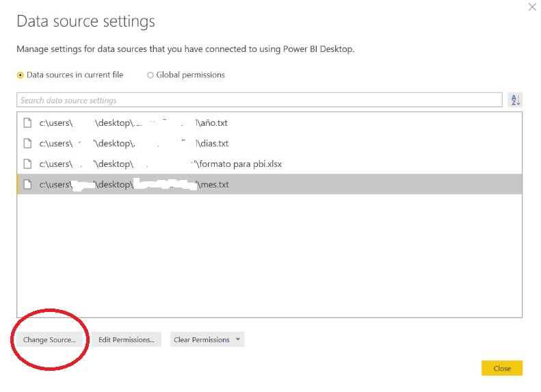Select the dias.txt data source path
The width and height of the screenshot is (541, 392).
coord(269,143)
